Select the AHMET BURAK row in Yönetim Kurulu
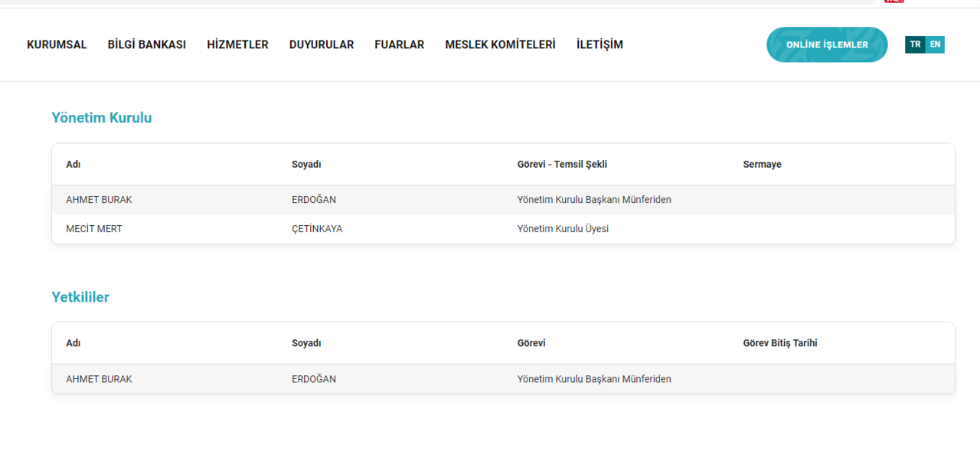Viewport: 980px width, 451px height. pos(306,199)
